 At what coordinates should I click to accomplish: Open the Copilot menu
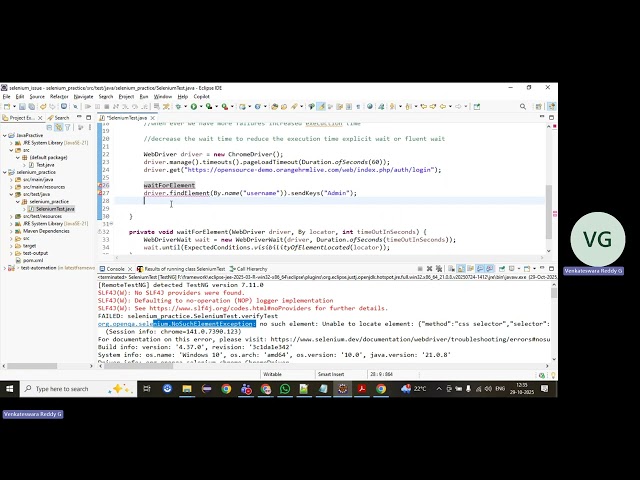[201, 97]
